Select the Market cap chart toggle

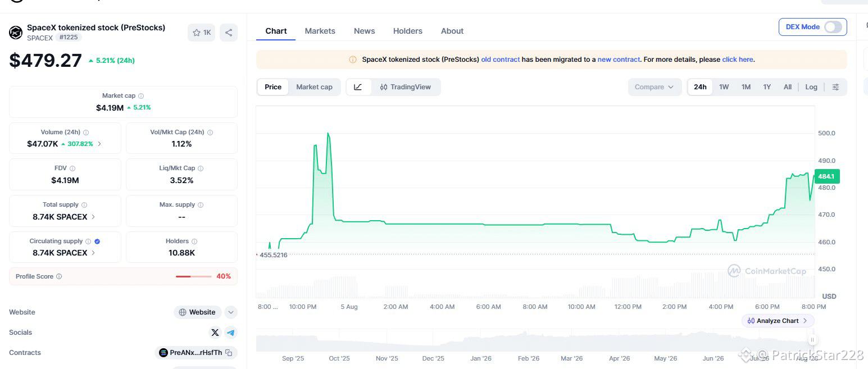pos(314,87)
